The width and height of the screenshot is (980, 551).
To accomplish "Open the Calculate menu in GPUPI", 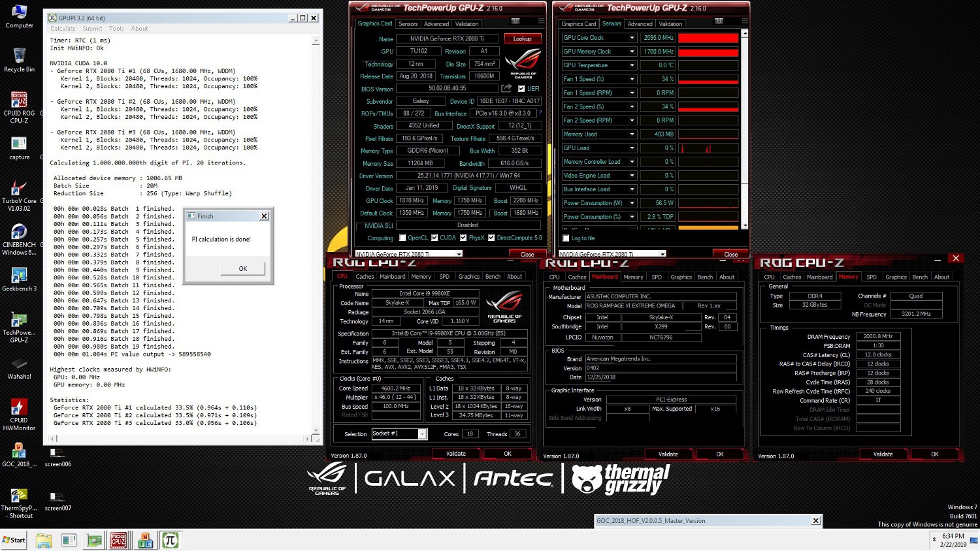I will [x=63, y=29].
